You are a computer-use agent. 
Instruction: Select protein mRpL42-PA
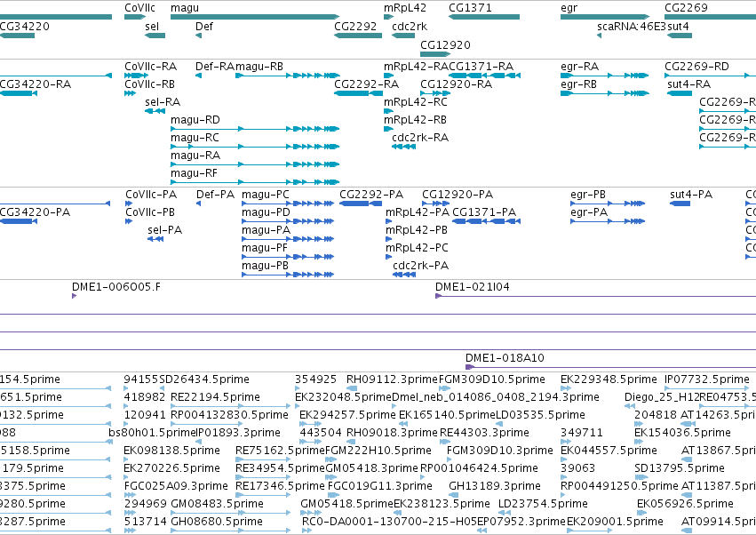point(388,221)
